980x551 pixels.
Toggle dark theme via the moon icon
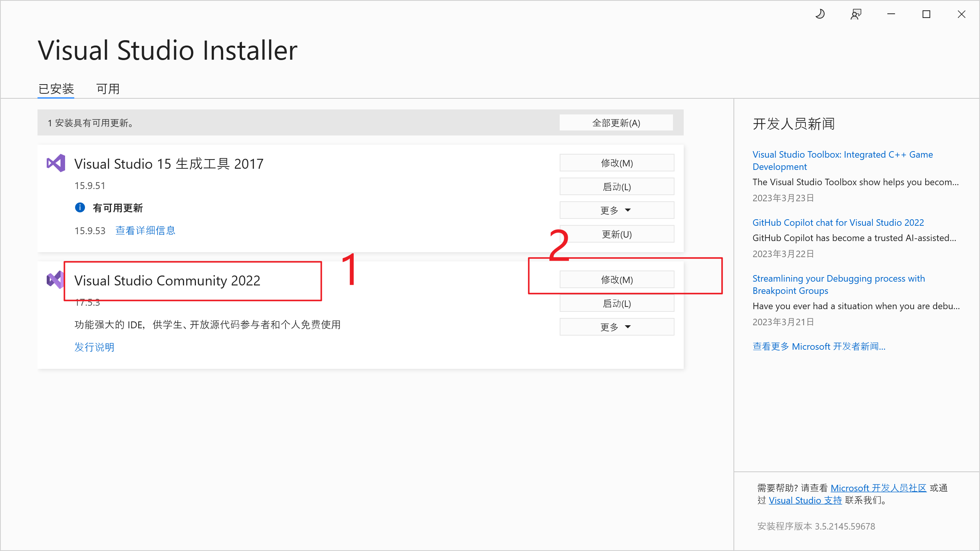pos(820,15)
